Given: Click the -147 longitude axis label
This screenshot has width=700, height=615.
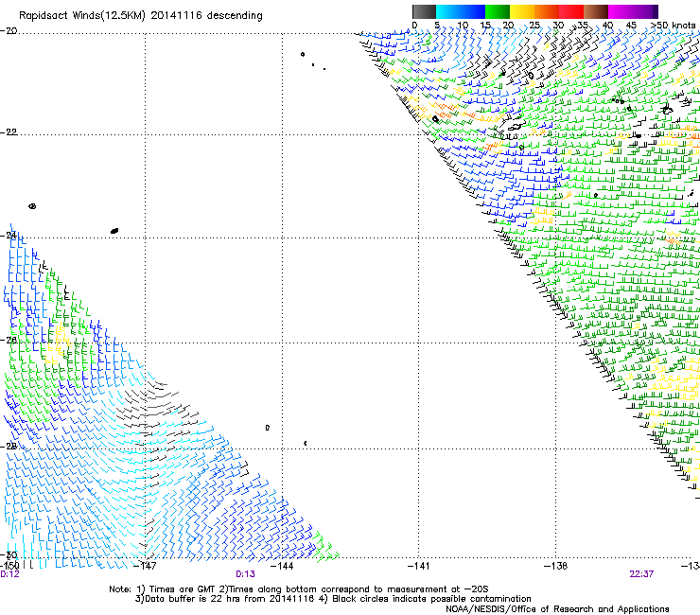Looking at the screenshot, I should [x=146, y=566].
